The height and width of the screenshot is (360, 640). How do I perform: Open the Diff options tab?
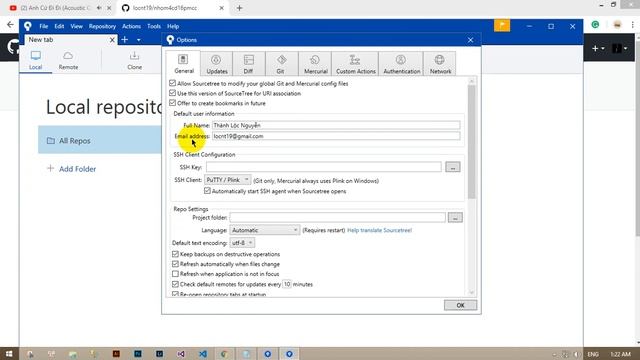(248, 64)
